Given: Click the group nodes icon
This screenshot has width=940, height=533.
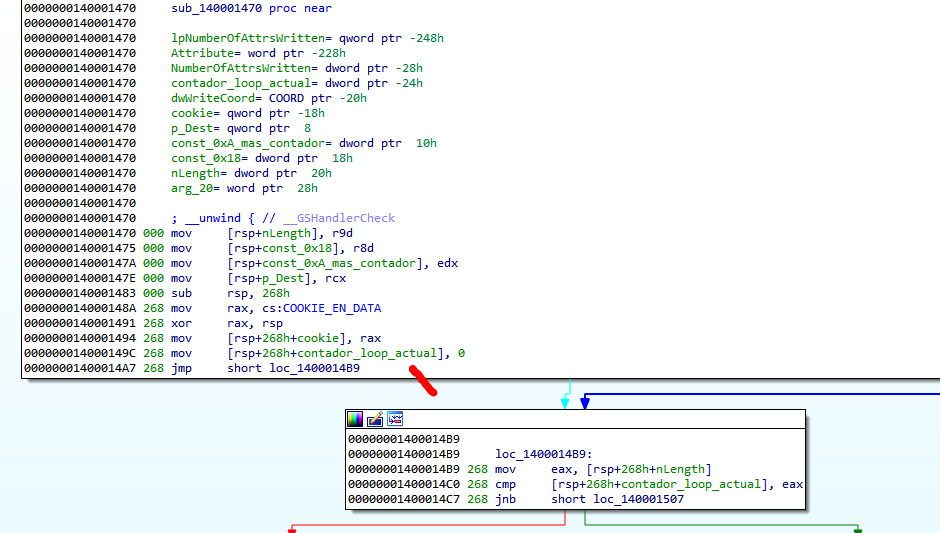Looking at the screenshot, I should (x=395, y=419).
